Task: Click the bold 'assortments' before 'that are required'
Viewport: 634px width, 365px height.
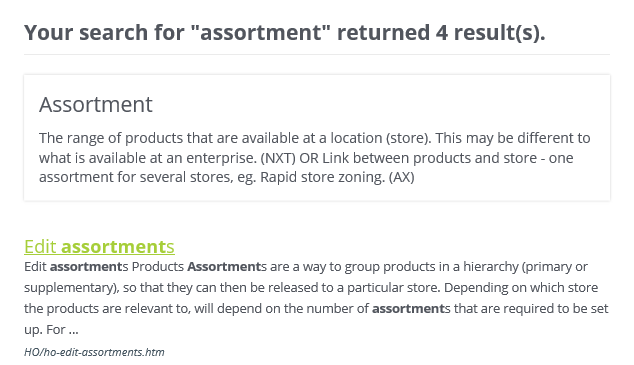Action: tap(411, 309)
